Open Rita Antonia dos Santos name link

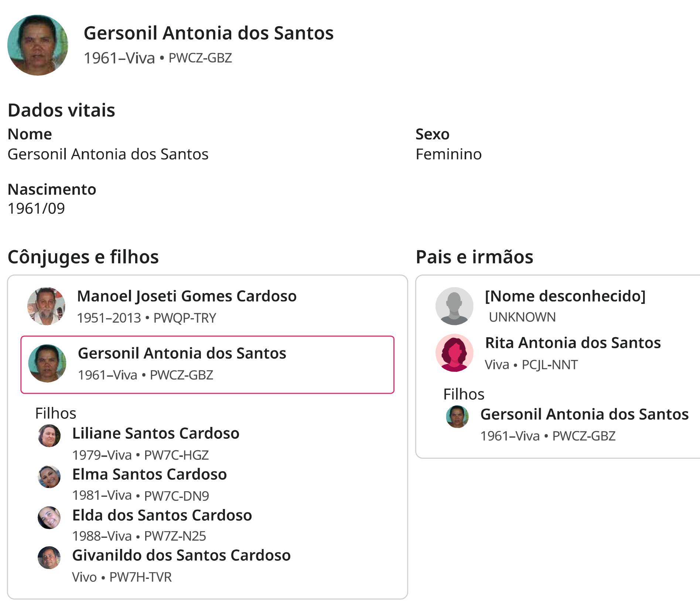(x=573, y=343)
